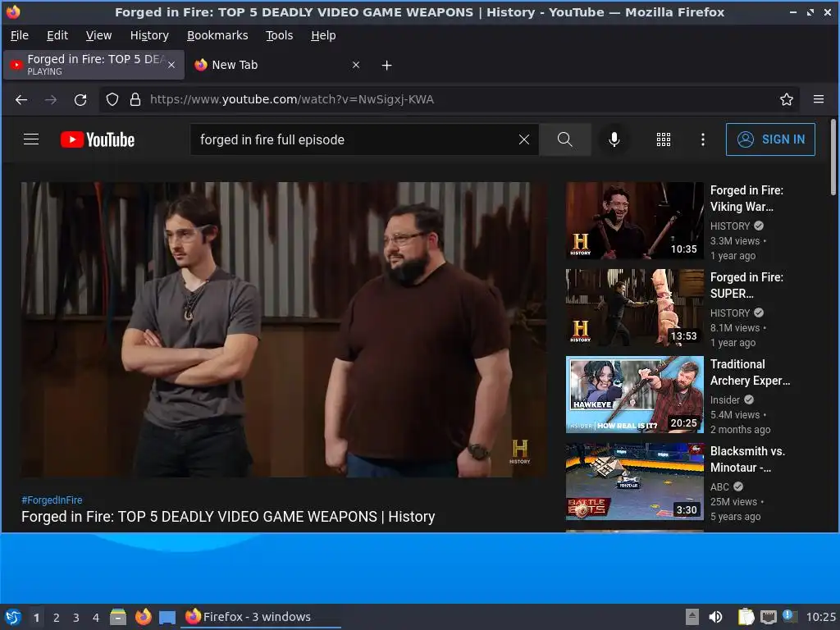Switch to workspace 2

point(57,618)
